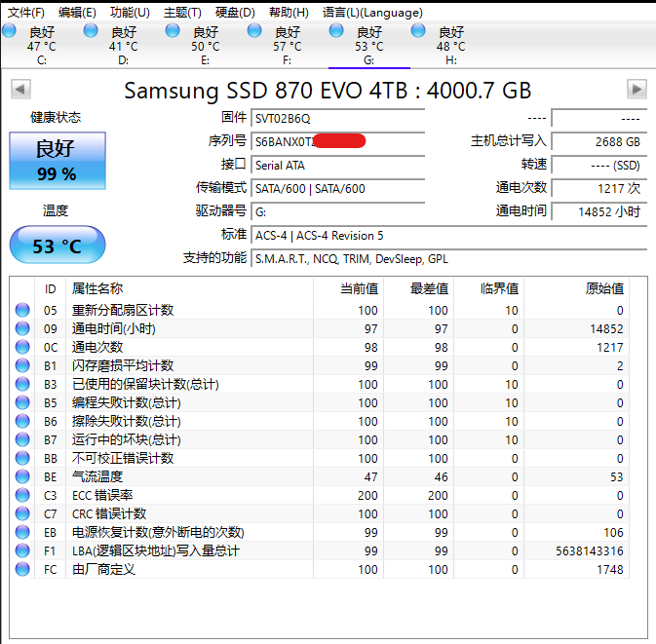Select the 不可校正错误计数 attribute row
This screenshot has height=644, width=656.
pyautogui.click(x=320, y=458)
